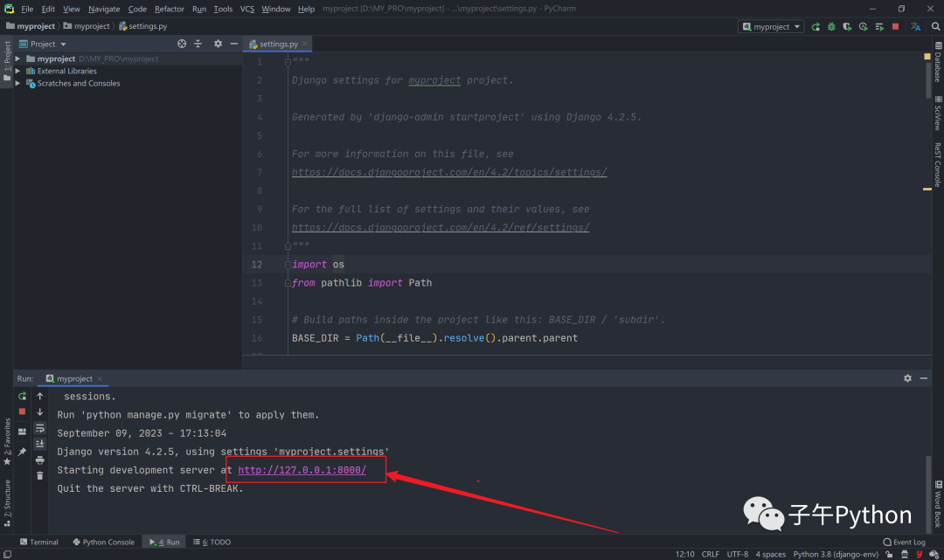Locate the current file in the Project tree
The height and width of the screenshot is (560, 944).
(182, 44)
